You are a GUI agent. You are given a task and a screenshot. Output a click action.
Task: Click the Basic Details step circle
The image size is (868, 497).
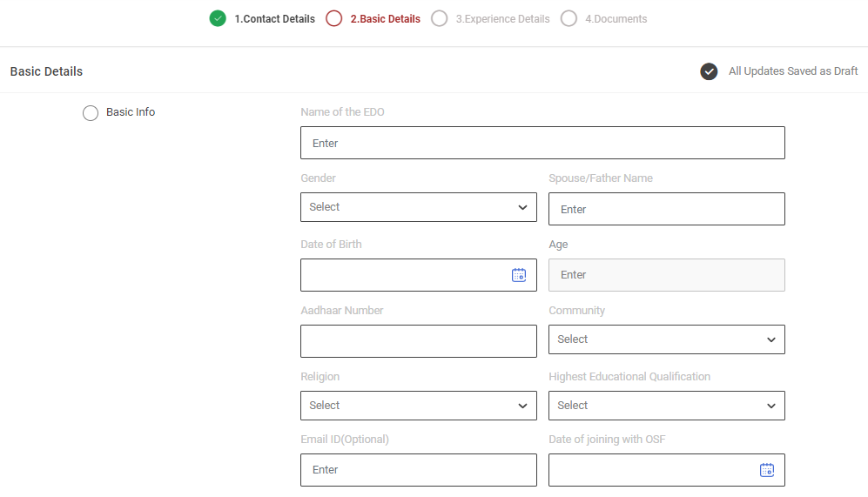click(333, 18)
